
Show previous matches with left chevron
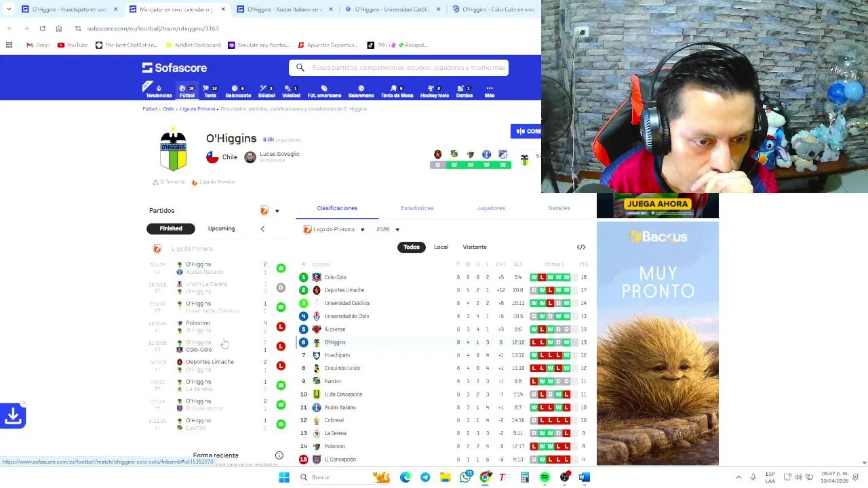pos(262,229)
